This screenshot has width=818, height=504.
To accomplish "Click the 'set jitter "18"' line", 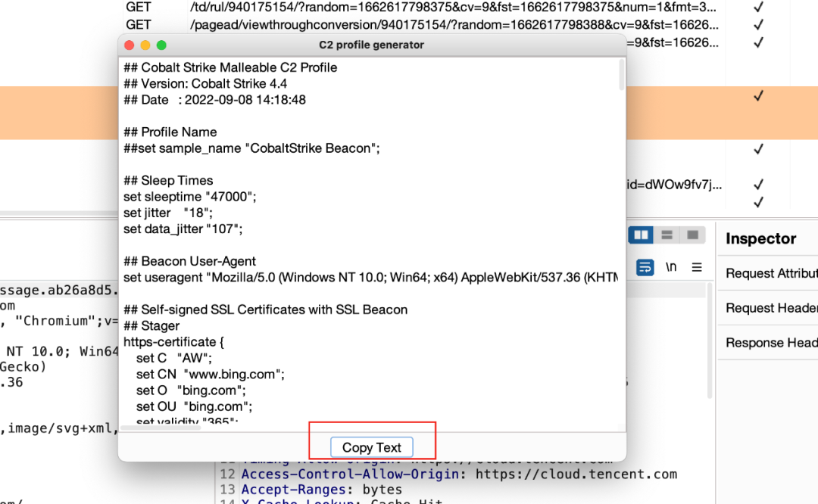I will pyautogui.click(x=168, y=213).
